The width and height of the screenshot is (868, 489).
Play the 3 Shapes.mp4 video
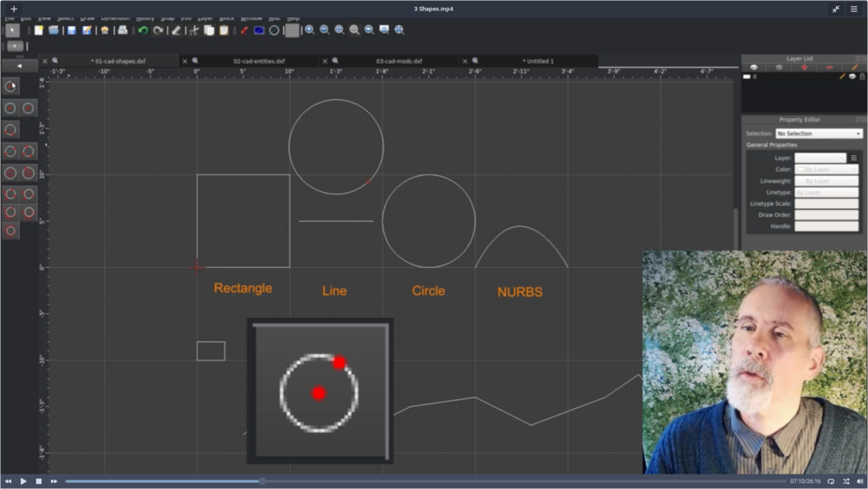(23, 481)
